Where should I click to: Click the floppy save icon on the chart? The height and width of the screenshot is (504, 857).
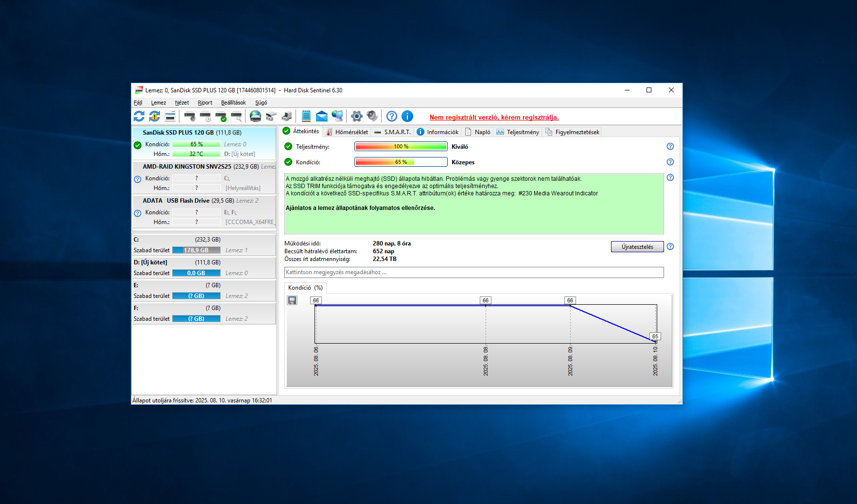tap(292, 300)
